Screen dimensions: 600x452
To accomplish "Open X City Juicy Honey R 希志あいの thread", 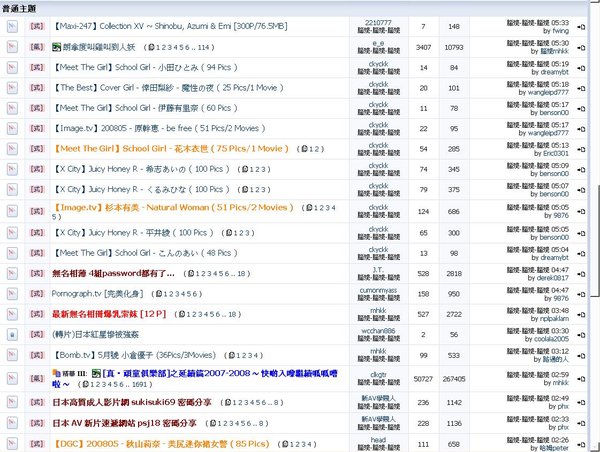I will tap(141, 169).
